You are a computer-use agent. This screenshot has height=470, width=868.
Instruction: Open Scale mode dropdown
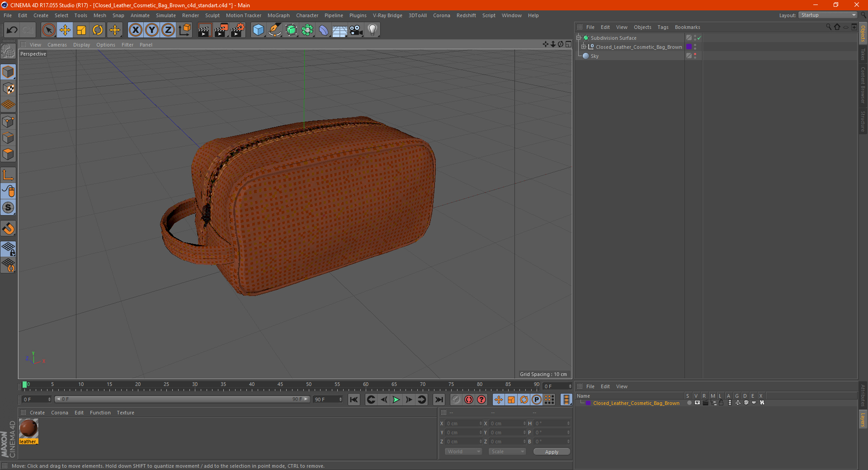507,451
